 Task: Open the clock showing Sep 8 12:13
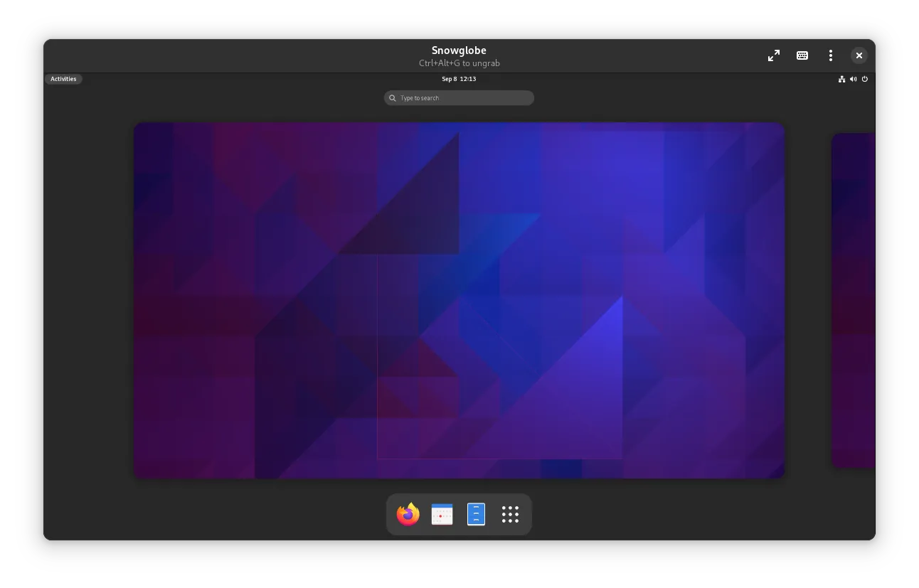(x=459, y=79)
